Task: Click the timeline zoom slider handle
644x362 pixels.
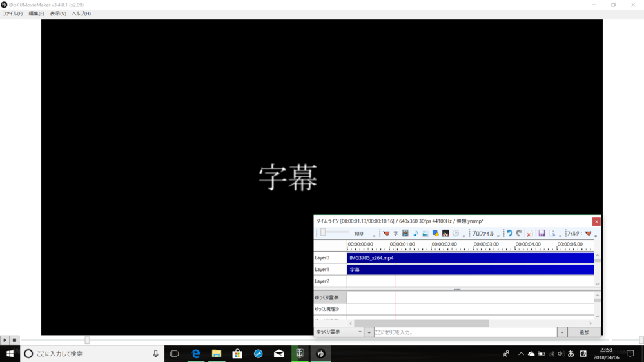Action: (x=324, y=233)
